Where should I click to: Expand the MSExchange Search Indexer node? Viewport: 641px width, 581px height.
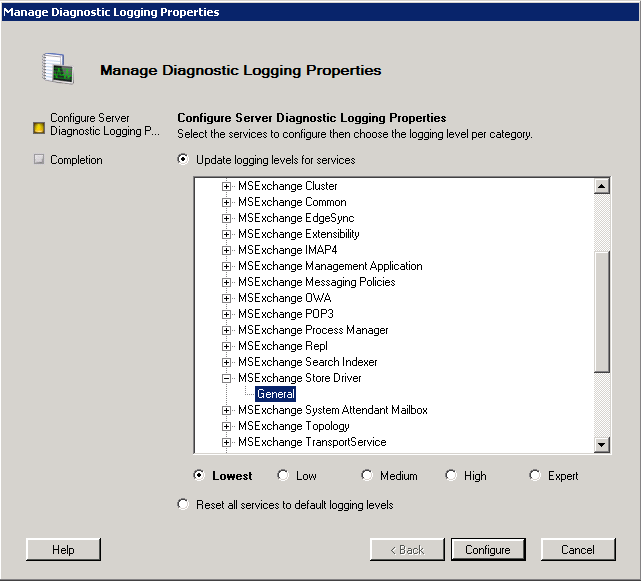tap(226, 362)
